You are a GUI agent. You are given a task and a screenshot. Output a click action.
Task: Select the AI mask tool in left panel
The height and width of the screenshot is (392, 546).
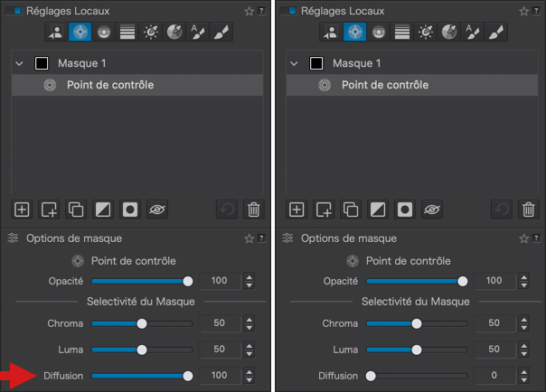[57, 33]
